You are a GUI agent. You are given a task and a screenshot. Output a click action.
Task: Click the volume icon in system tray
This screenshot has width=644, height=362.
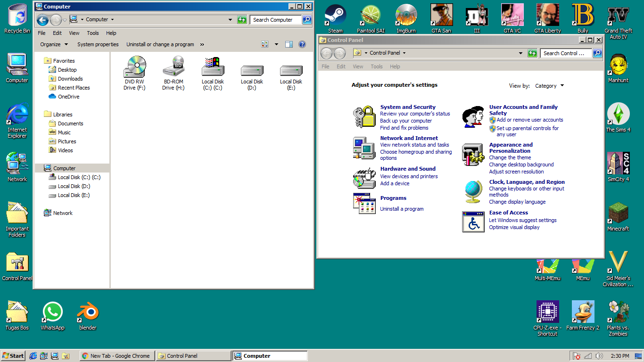[x=599, y=356]
